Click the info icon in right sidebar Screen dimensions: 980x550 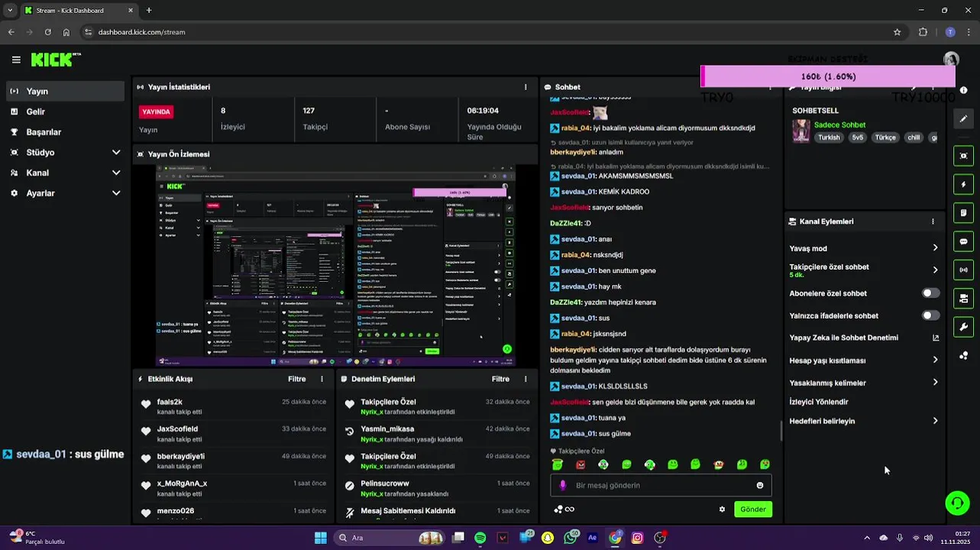[x=963, y=90]
